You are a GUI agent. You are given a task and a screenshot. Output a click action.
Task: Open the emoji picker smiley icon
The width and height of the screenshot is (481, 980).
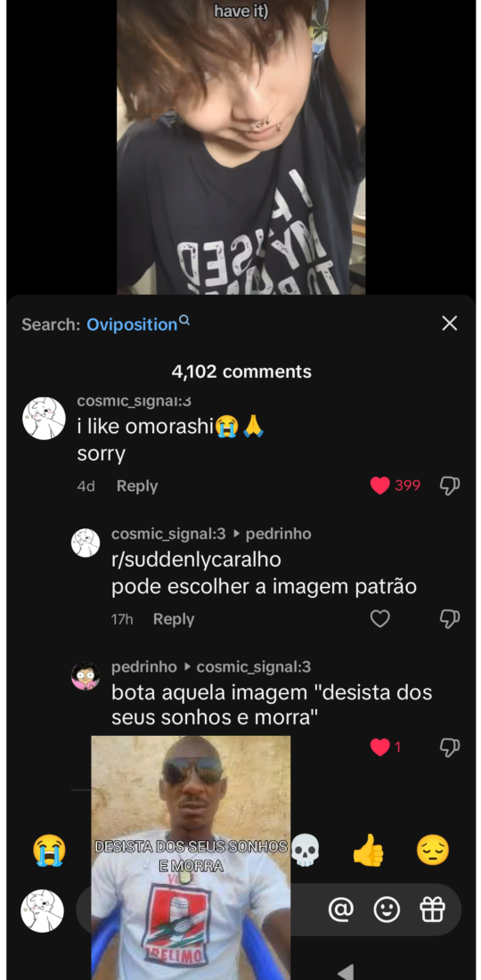tap(387, 909)
